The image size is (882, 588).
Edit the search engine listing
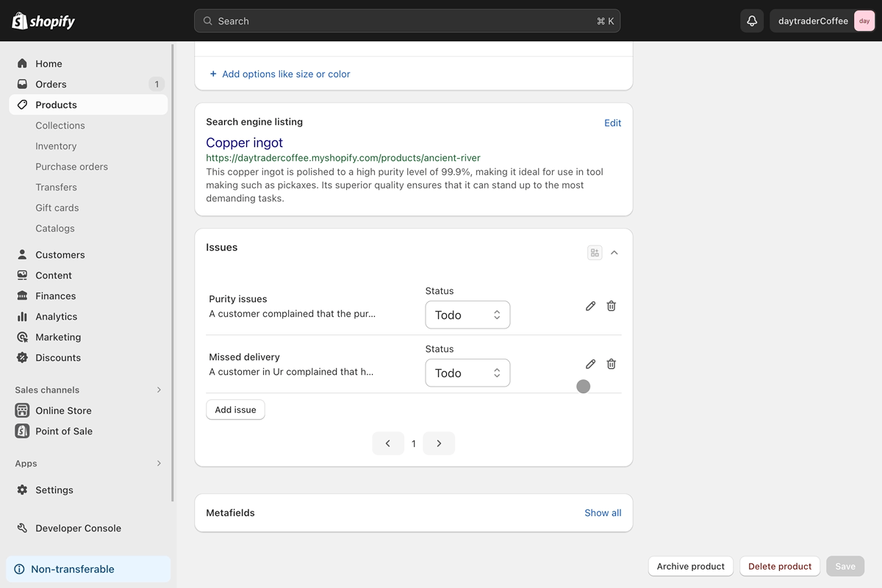pyautogui.click(x=612, y=123)
